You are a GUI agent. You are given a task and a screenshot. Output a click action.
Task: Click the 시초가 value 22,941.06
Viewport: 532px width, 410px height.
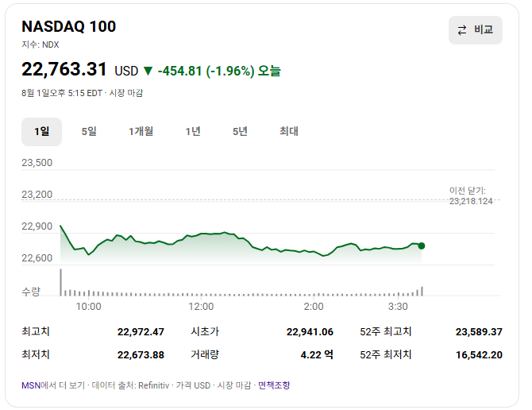click(x=310, y=332)
